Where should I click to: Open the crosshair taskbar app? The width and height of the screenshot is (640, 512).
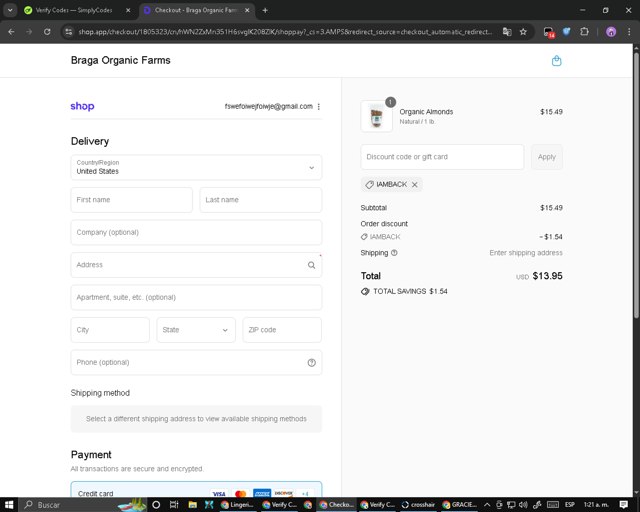click(x=418, y=505)
